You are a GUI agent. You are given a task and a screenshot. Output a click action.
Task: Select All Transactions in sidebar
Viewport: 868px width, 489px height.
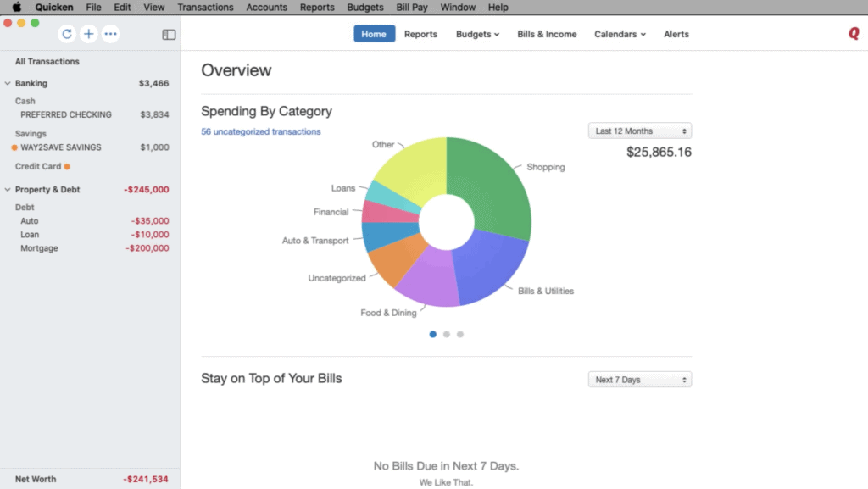47,61
